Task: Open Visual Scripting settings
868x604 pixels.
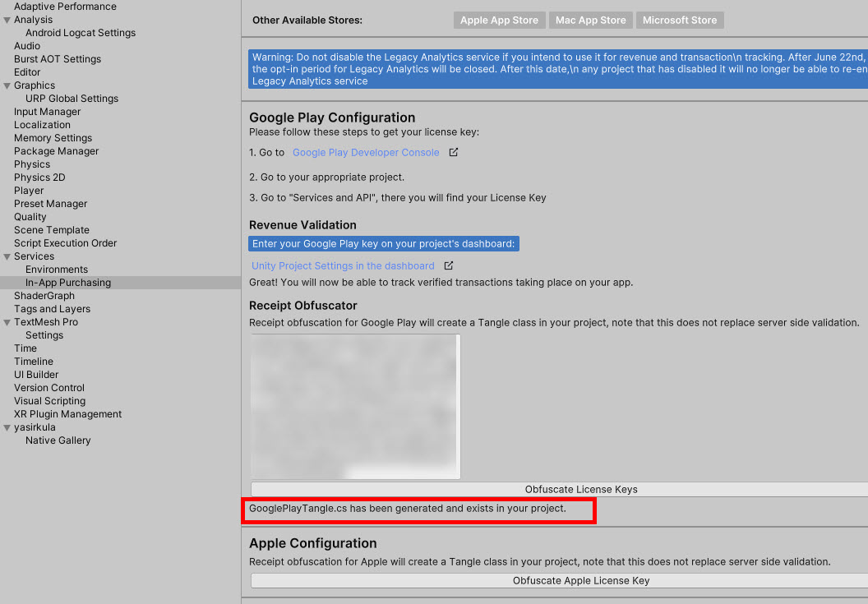Action: (x=50, y=401)
